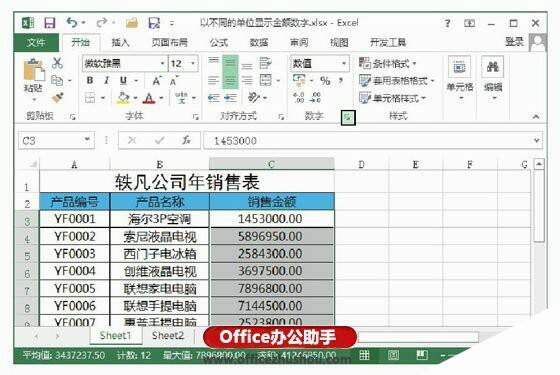Switch to the Review tab

299,42
